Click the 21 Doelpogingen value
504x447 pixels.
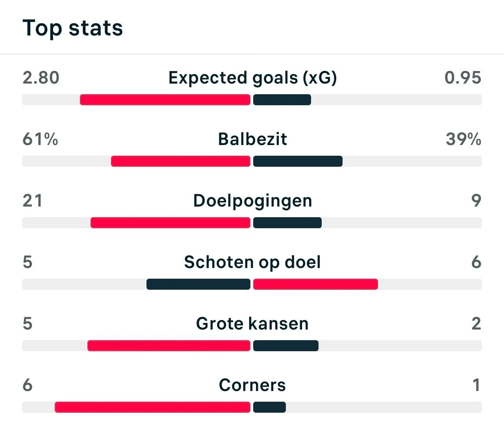32,201
